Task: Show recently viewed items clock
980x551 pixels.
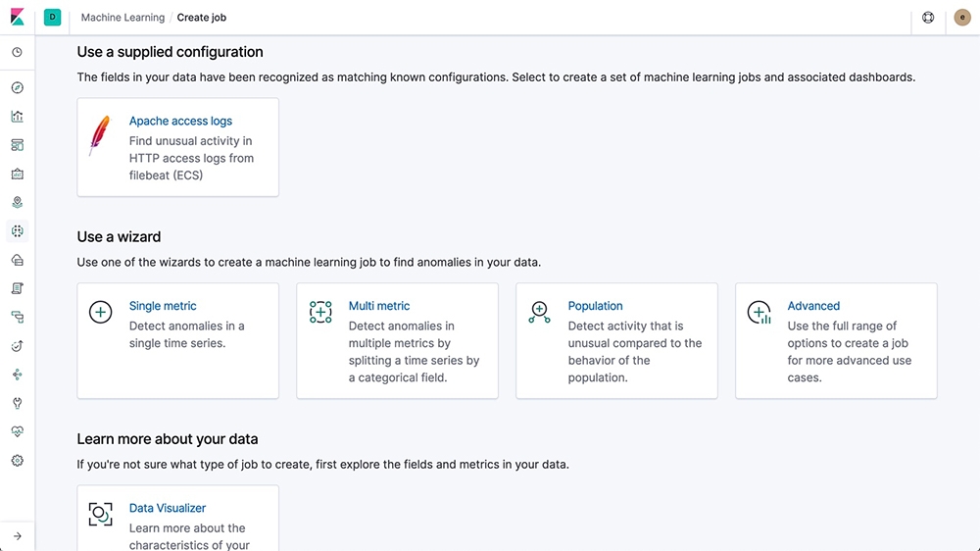Action: pyautogui.click(x=17, y=52)
